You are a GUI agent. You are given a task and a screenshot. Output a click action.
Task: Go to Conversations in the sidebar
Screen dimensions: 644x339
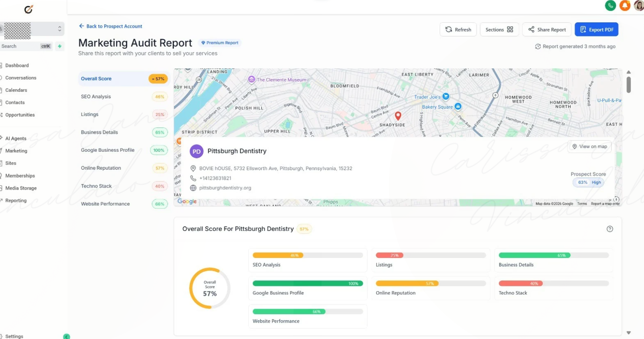tap(21, 78)
